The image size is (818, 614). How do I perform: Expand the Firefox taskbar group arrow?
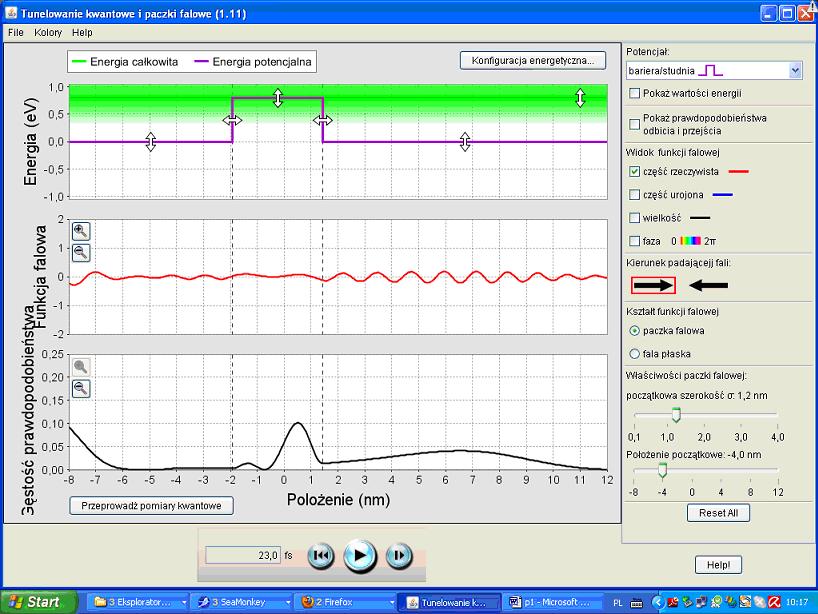[x=392, y=603]
